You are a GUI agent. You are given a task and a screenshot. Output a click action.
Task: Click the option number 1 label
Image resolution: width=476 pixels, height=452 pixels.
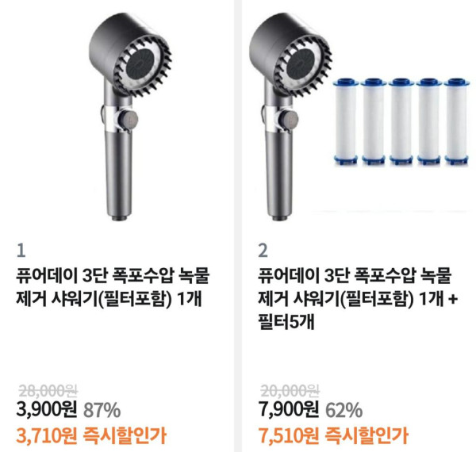[x=21, y=251]
